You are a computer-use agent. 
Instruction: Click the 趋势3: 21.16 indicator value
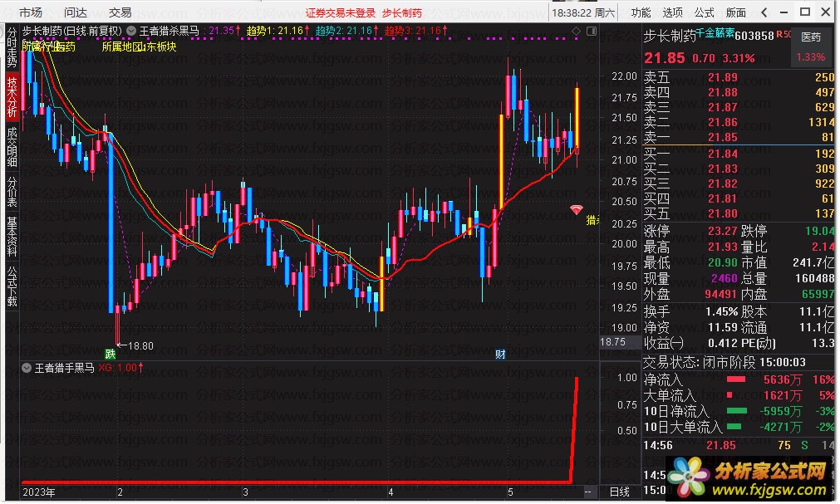pyautogui.click(x=415, y=31)
